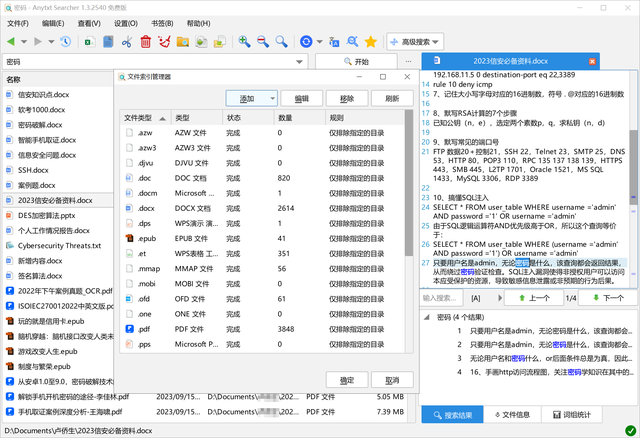Screen dimensions: 640x438
Task: Select Cybersecurity Threats.txt in file list
Action: point(59,246)
